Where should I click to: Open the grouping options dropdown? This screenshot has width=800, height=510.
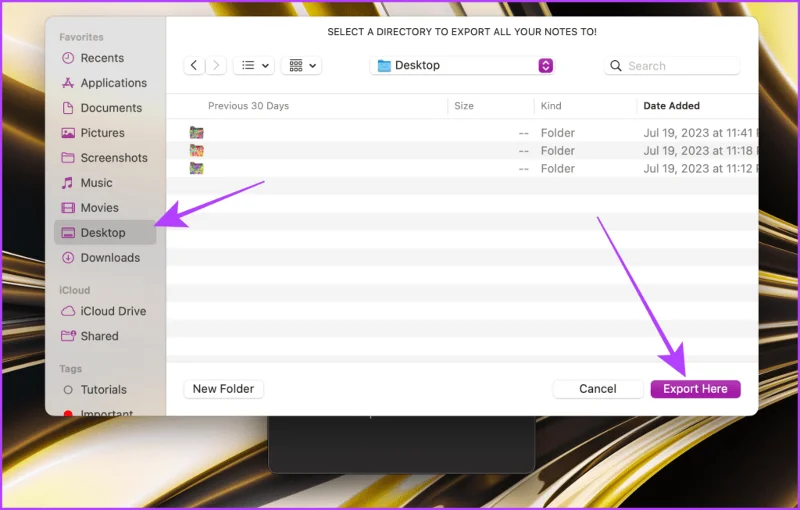(x=302, y=65)
